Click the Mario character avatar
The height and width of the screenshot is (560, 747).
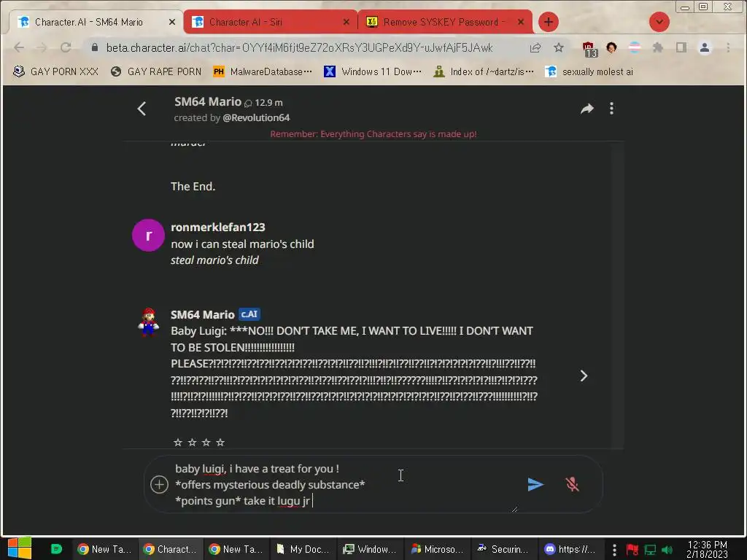coord(148,322)
